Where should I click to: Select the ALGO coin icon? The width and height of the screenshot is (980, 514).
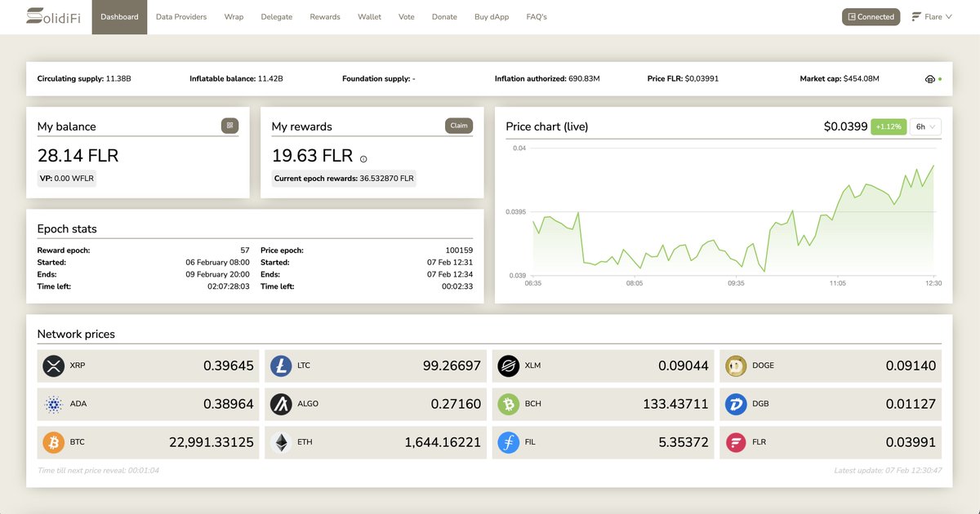tap(280, 404)
